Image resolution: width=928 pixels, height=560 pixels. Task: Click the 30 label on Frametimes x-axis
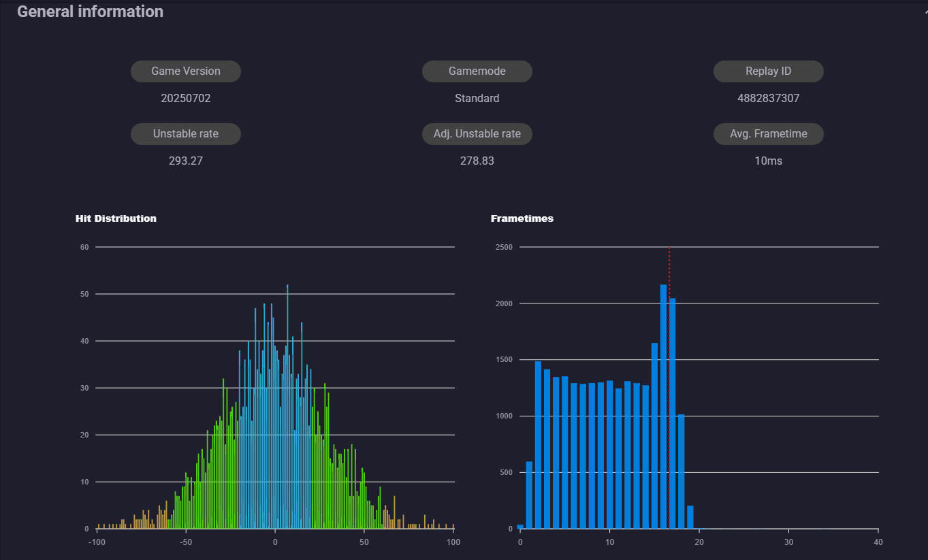click(788, 542)
